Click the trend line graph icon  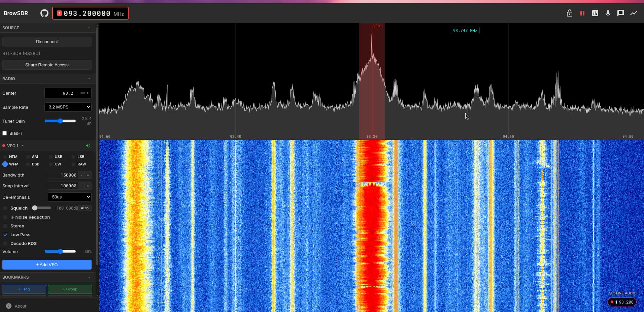633,13
